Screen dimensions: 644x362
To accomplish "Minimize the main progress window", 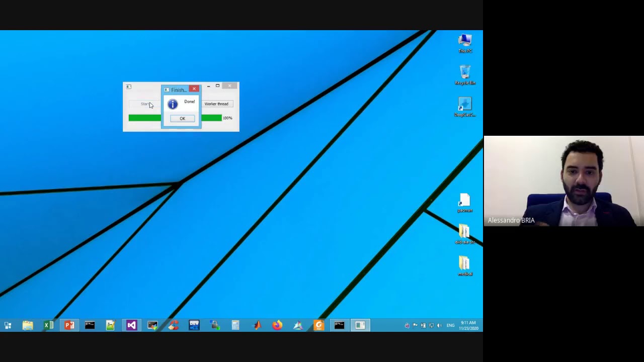I will (x=208, y=86).
